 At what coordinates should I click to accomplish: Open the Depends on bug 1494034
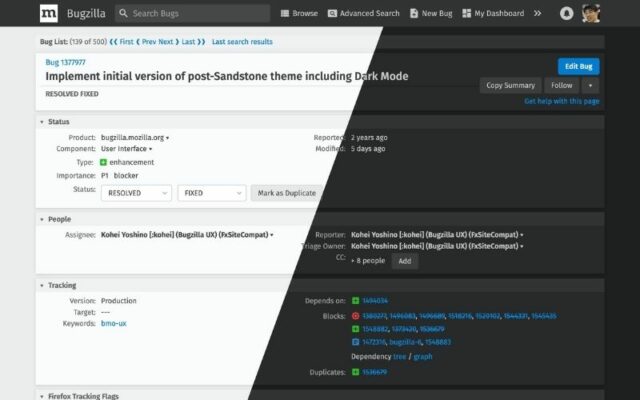point(375,301)
